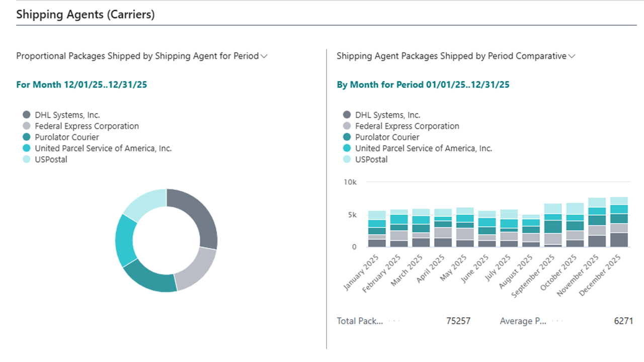
Task: Expand Shipping Agent Packages Comparative dropdown chevron
Action: click(572, 56)
